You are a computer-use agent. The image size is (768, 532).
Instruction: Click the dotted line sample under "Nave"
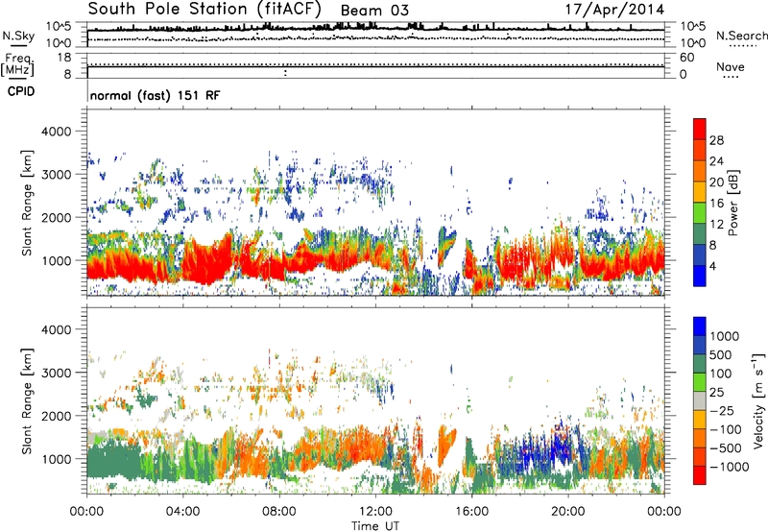pos(731,77)
